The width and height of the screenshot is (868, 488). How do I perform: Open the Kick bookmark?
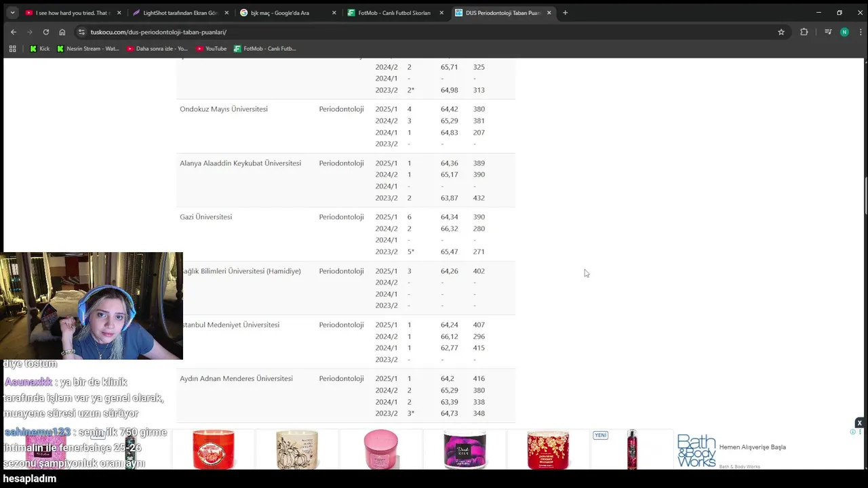(40, 49)
